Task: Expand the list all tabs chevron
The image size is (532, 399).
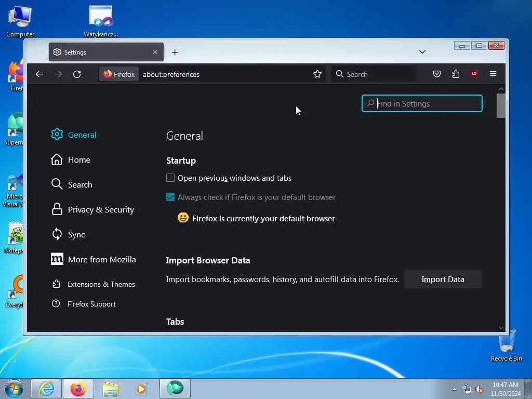Action: click(x=422, y=52)
